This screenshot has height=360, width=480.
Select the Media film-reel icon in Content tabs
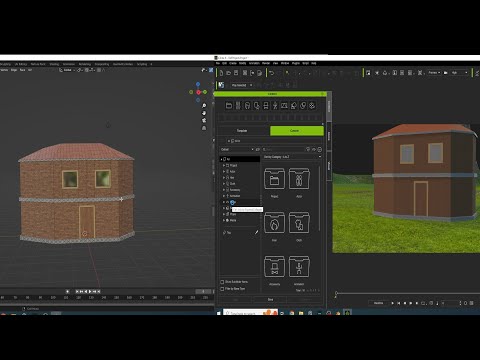click(312, 106)
